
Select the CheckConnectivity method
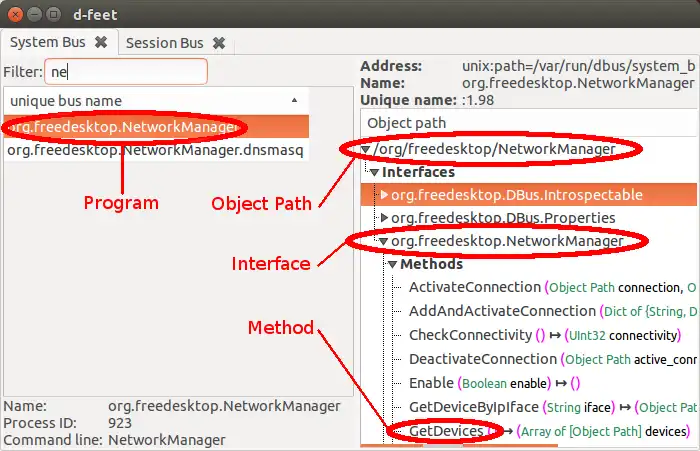pyautogui.click(x=470, y=335)
